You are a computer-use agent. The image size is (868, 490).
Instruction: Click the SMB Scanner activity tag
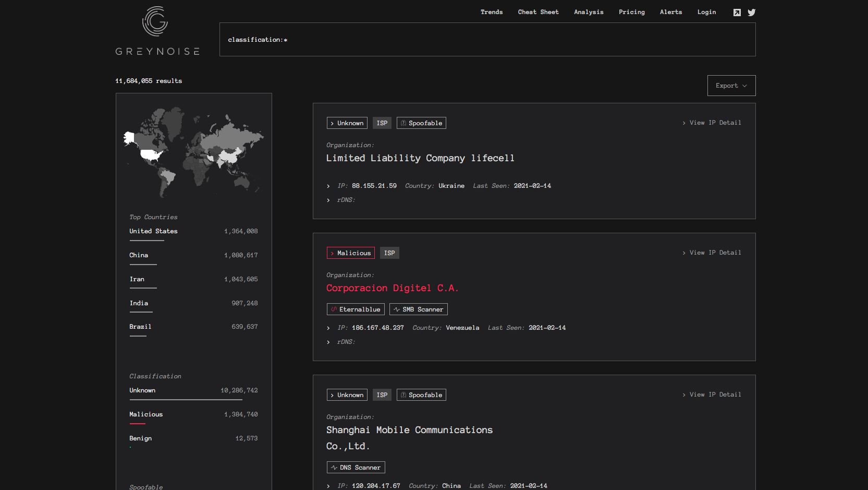pyautogui.click(x=418, y=309)
